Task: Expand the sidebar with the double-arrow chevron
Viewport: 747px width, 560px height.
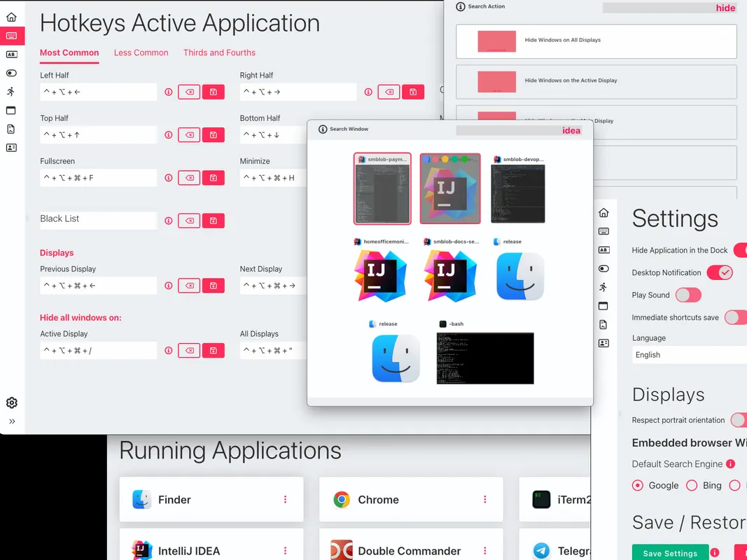Action: 11,421
